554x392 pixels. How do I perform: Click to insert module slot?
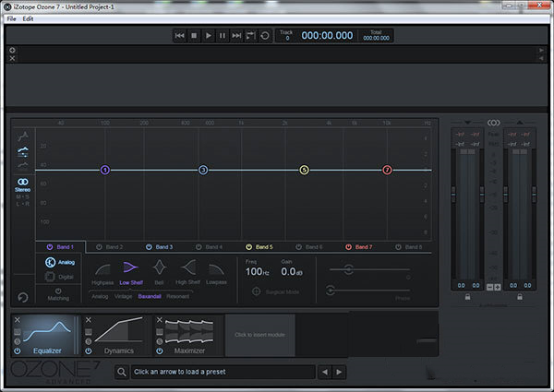click(x=260, y=335)
